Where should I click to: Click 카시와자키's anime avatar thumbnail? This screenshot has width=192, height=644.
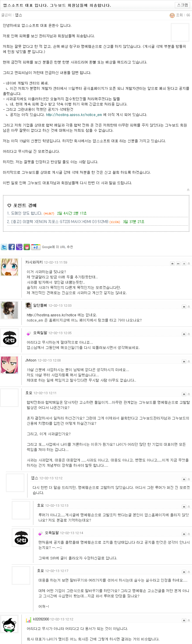point(10,267)
